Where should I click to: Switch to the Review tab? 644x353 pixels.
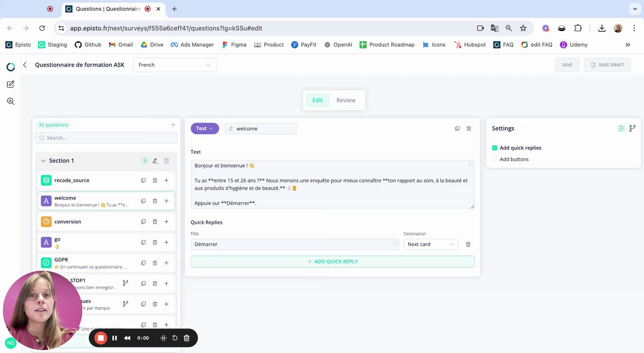pyautogui.click(x=346, y=100)
